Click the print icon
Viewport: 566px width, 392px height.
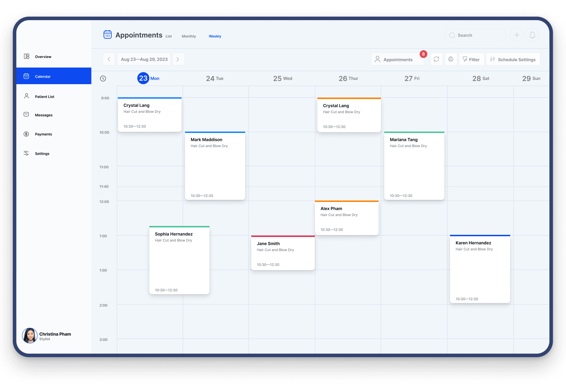point(451,59)
